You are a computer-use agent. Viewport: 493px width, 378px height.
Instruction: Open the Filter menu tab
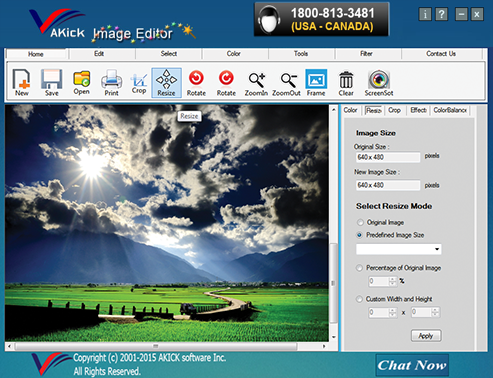click(366, 54)
